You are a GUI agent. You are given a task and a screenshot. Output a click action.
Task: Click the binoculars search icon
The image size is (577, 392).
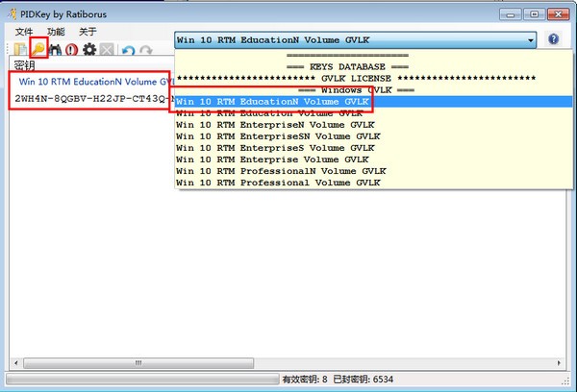coord(55,49)
